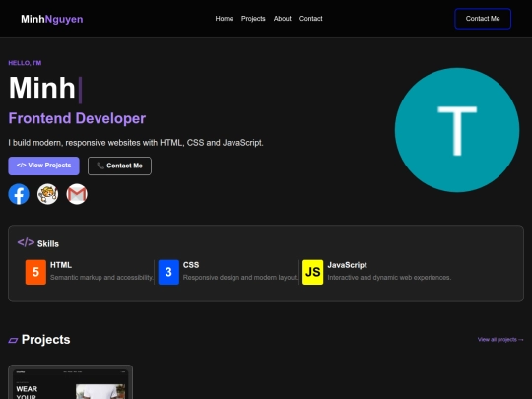Viewport: 532px width, 399px height.
Task: Click the JavaScript yellow JS icon
Action: (313, 272)
